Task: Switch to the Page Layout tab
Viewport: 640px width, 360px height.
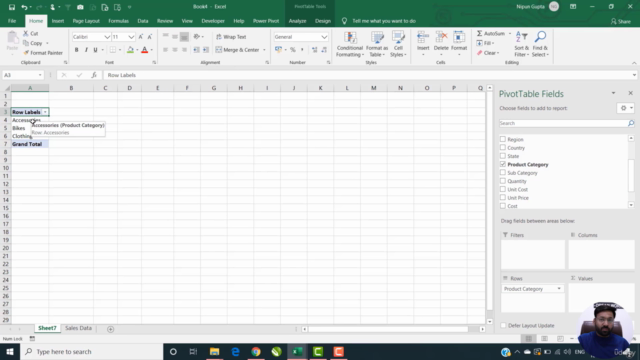Action: tap(86, 21)
